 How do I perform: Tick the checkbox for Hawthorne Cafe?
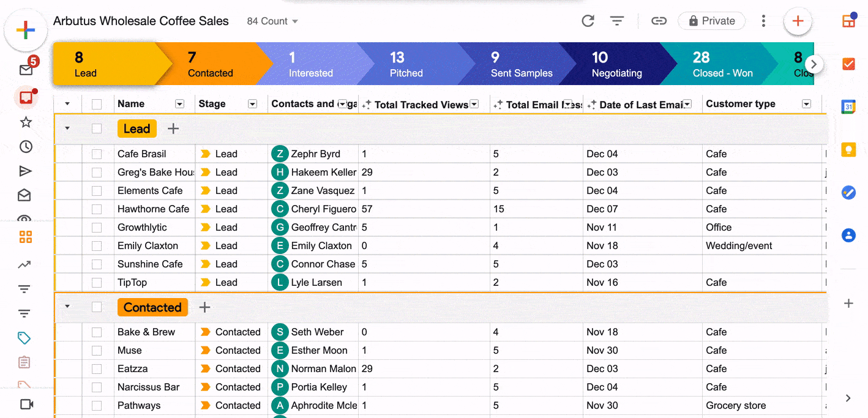(x=97, y=209)
